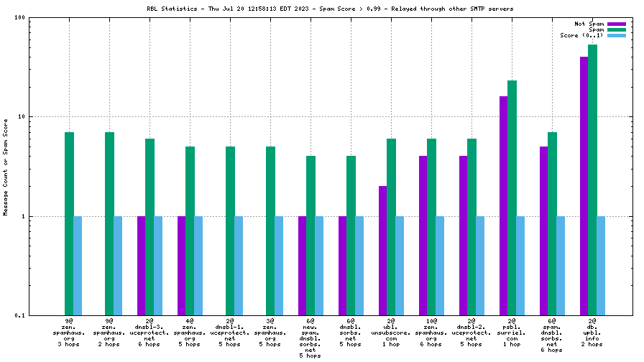Click the green bar for zen.spamhaus.org 3 hops
The width and height of the screenshot is (644, 362).
[69, 223]
